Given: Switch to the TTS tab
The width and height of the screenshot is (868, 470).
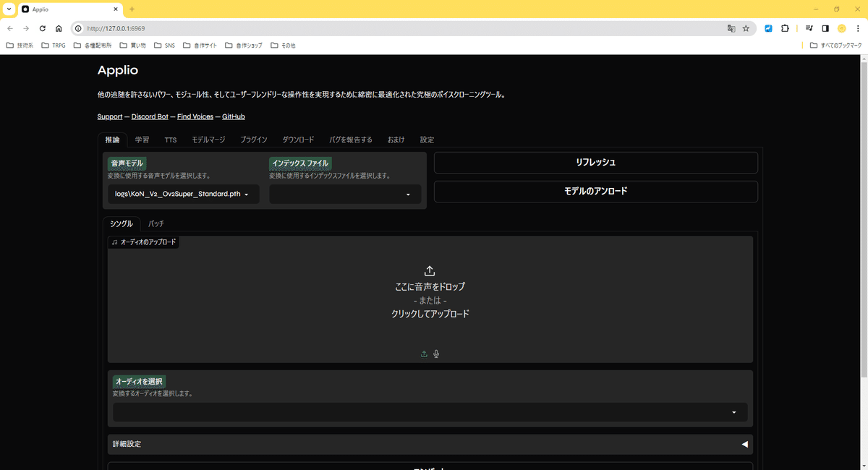Looking at the screenshot, I should point(171,140).
